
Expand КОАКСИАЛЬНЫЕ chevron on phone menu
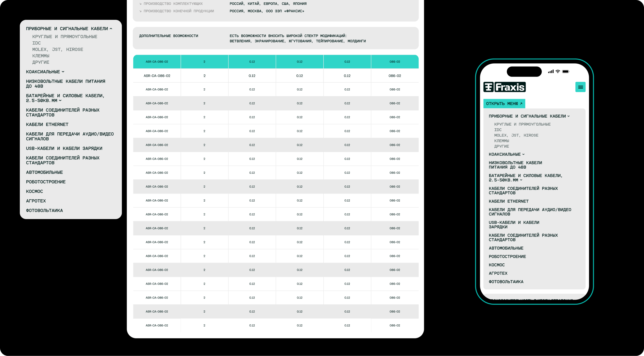click(523, 154)
